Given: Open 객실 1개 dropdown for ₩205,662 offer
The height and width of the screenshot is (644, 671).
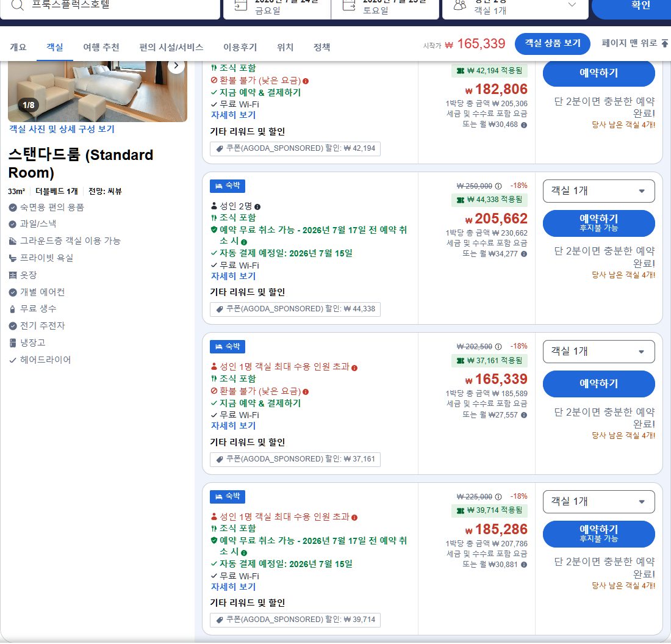Looking at the screenshot, I should pos(598,191).
